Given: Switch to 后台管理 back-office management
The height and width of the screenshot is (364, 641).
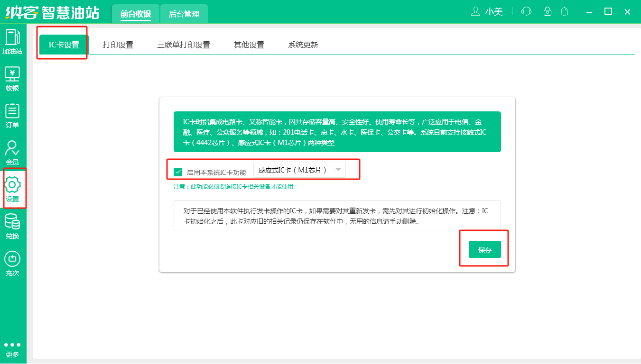Looking at the screenshot, I should point(184,14).
